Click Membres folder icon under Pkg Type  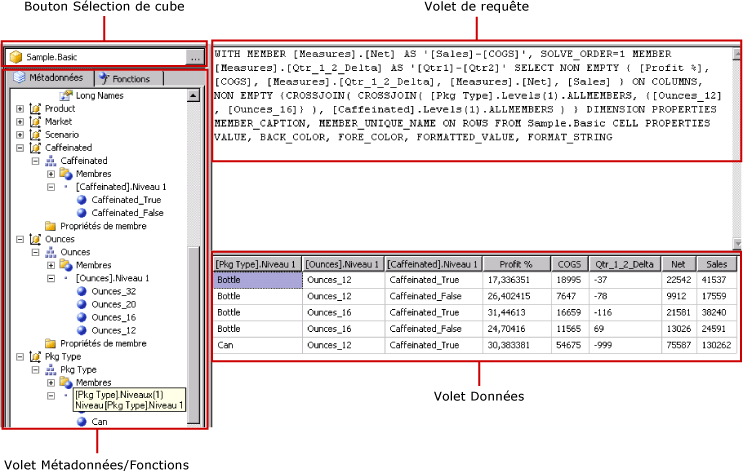[66, 382]
